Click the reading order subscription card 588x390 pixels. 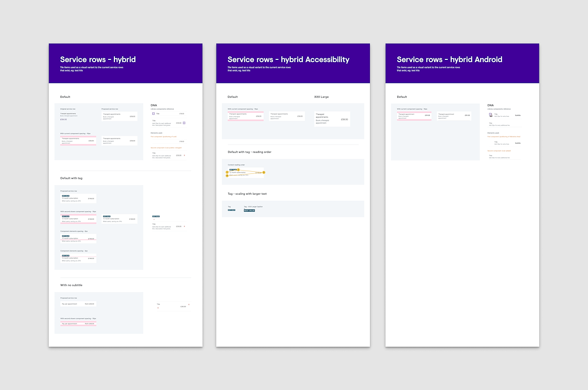246,172
